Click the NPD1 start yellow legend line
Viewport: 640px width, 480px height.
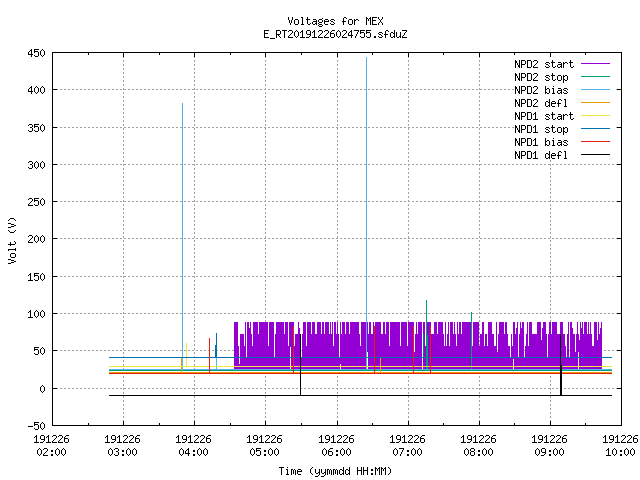coord(595,116)
